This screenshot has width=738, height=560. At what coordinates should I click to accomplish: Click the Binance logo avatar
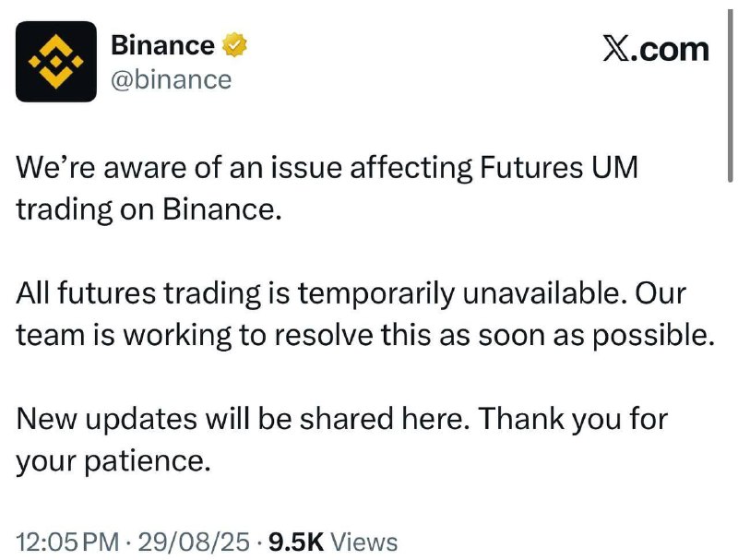[55, 61]
